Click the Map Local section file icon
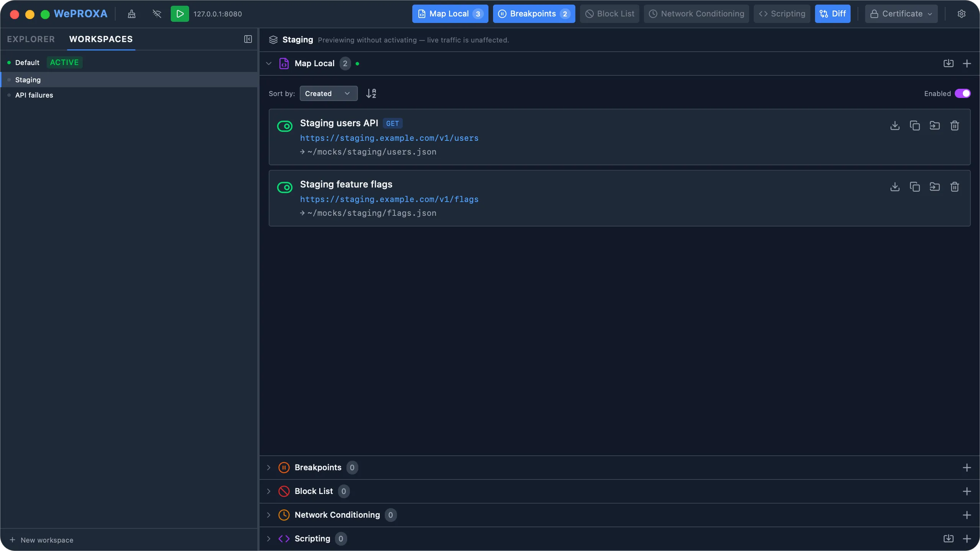 pos(284,64)
